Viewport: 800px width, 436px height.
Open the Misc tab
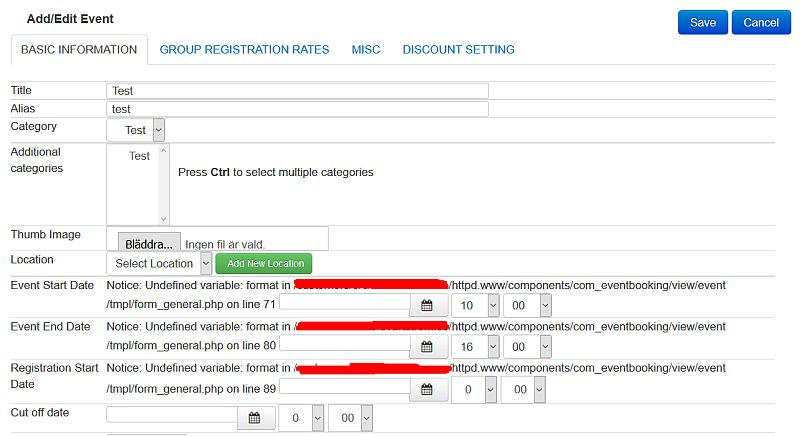365,49
